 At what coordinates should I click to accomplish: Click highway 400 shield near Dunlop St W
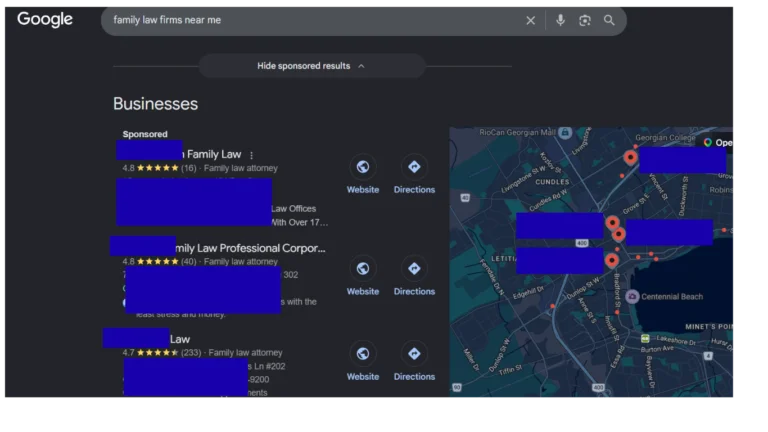[x=581, y=243]
